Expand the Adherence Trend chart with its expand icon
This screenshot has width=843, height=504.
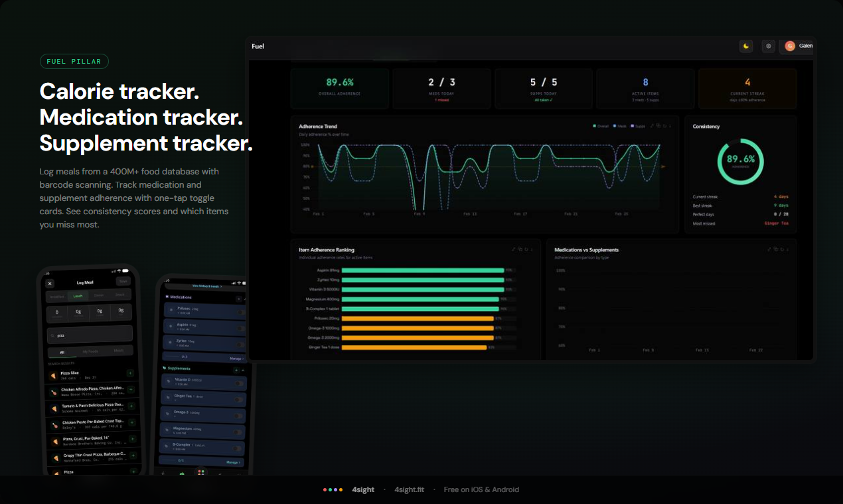(x=652, y=126)
